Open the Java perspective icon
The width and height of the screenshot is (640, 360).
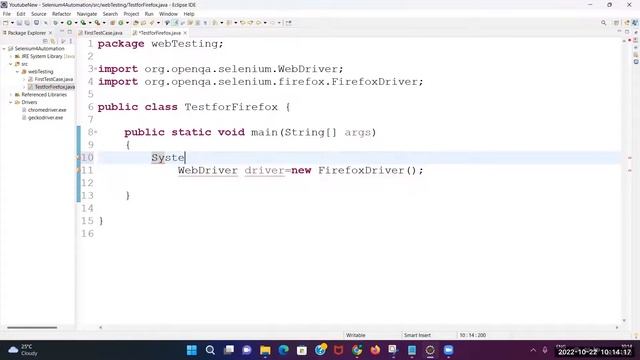(635, 23)
